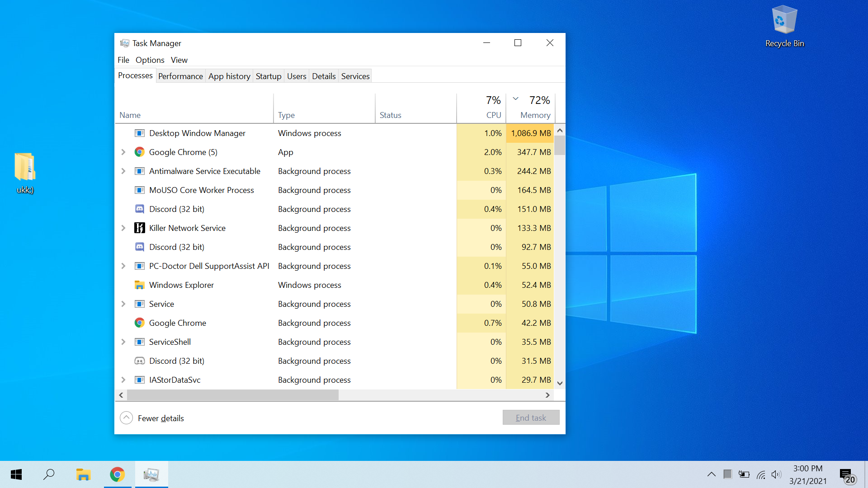Open the network icon in the system tray

pyautogui.click(x=761, y=474)
